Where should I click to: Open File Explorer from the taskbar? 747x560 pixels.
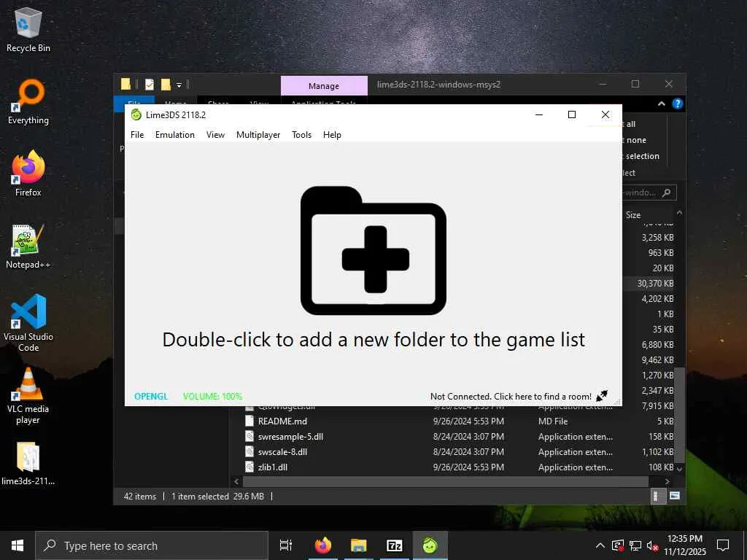pyautogui.click(x=359, y=545)
